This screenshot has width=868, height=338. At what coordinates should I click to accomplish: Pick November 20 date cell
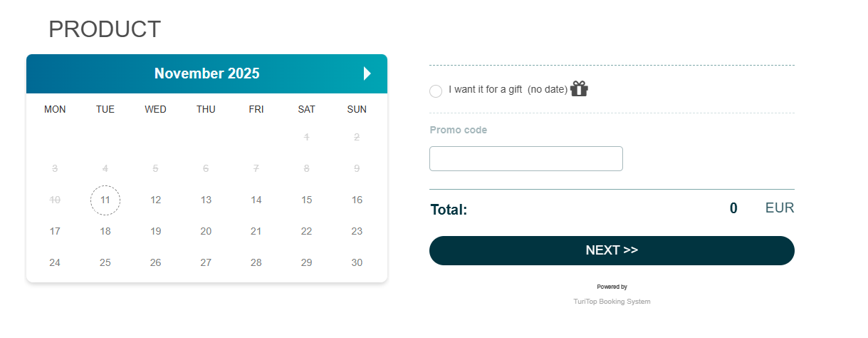(206, 231)
